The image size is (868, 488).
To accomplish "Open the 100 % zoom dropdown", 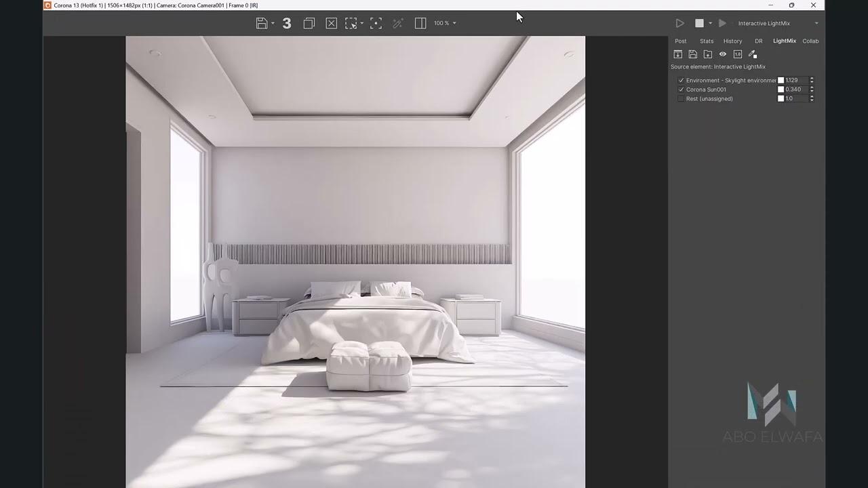I will click(x=445, y=23).
